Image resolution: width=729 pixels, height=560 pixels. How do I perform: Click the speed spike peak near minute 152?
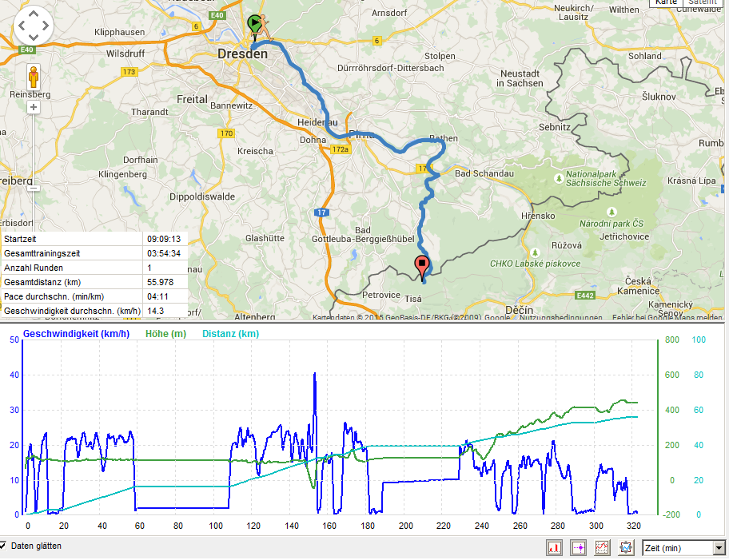(x=315, y=374)
